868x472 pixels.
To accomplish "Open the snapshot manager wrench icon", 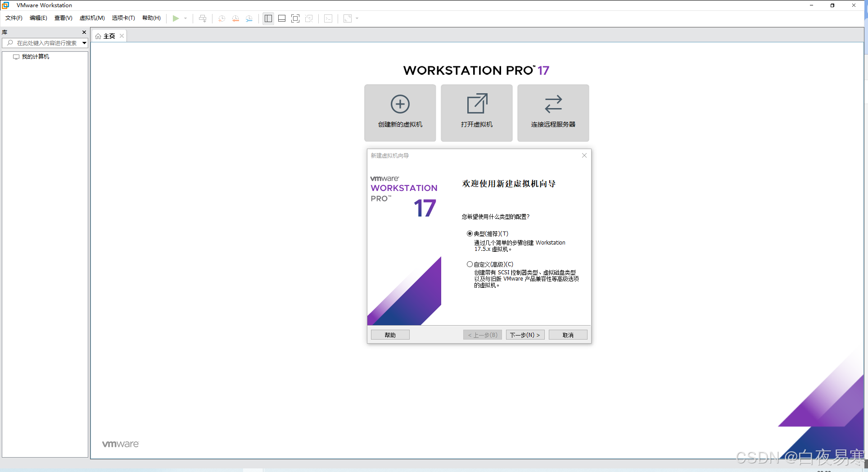I will [x=249, y=18].
